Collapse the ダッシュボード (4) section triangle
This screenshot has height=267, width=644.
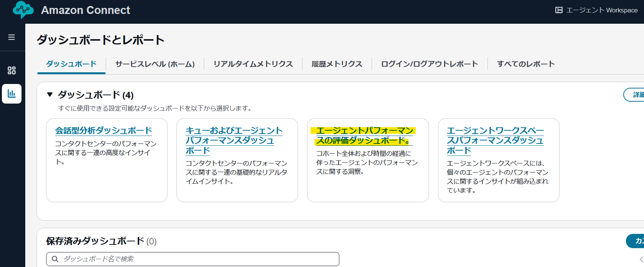[50, 95]
